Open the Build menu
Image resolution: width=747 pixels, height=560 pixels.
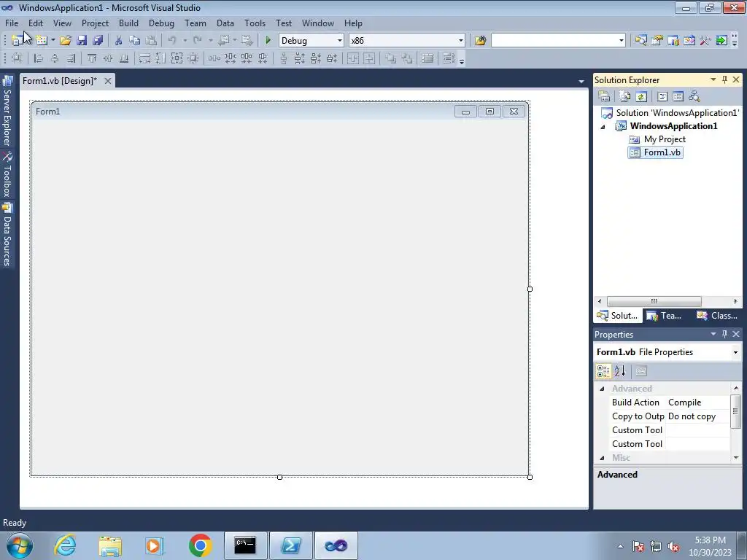pos(128,23)
